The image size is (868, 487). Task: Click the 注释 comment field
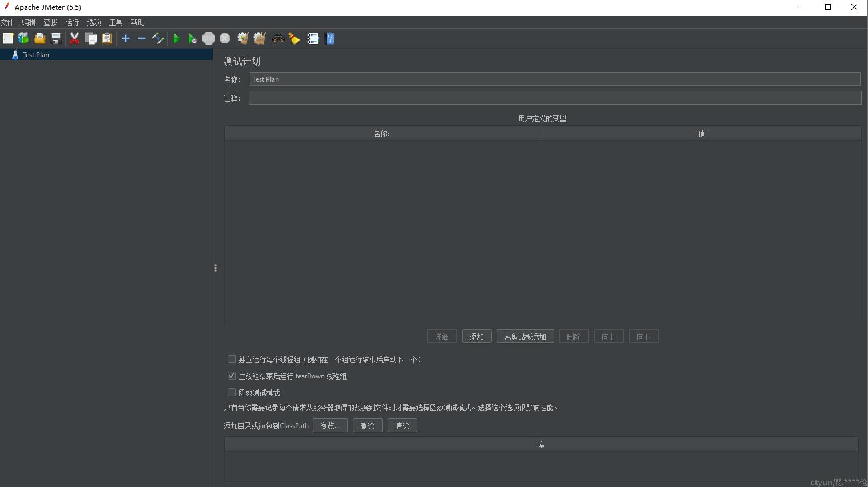click(555, 98)
